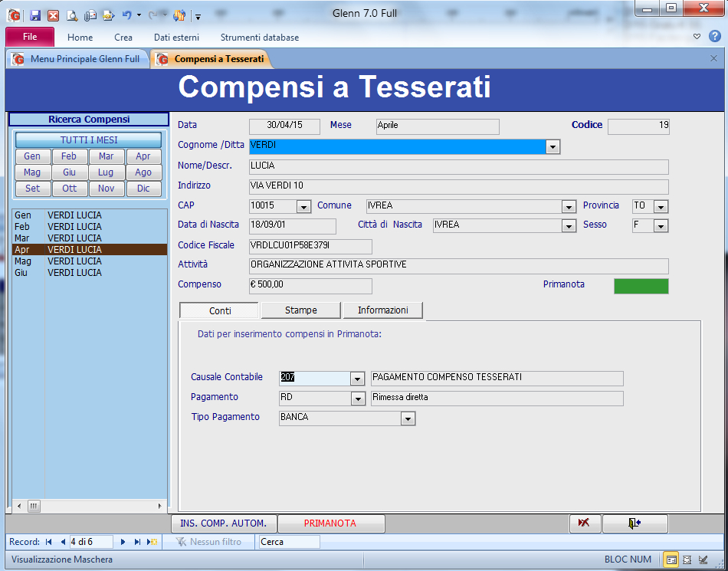
Task: Expand the Città di Nascita dropdown
Action: [569, 226]
